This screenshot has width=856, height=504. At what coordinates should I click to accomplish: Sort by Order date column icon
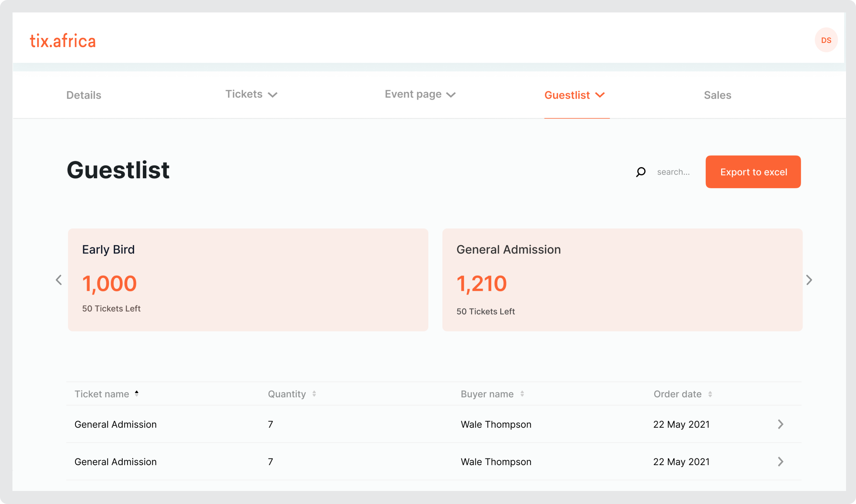tap(710, 394)
